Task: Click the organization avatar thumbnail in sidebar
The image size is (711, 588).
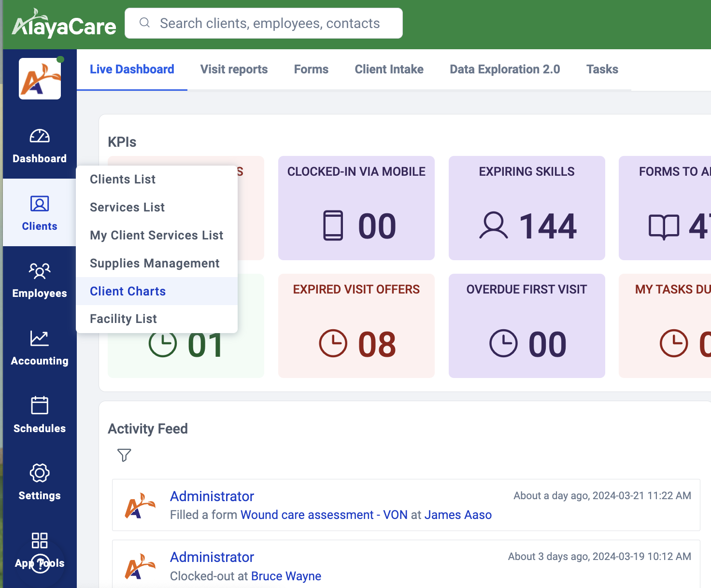Action: tap(40, 79)
